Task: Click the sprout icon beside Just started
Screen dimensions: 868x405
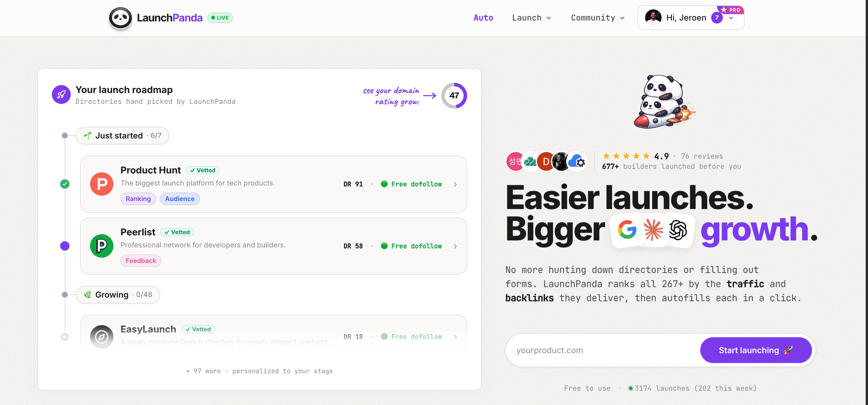Action: pyautogui.click(x=88, y=136)
